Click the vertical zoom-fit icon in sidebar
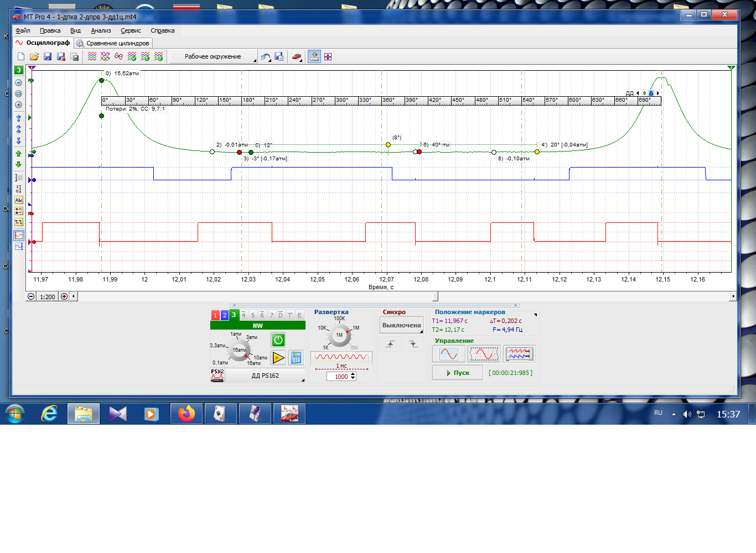 coord(18,94)
